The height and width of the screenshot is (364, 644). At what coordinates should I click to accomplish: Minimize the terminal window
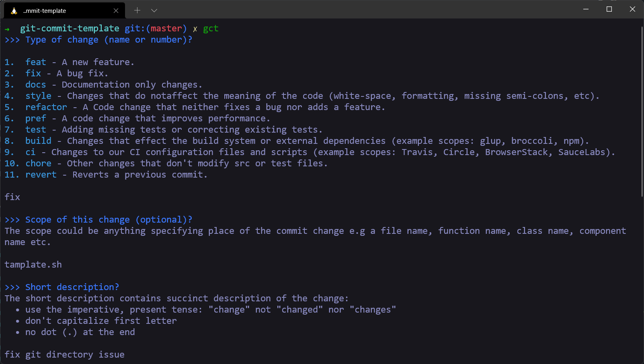pos(586,9)
